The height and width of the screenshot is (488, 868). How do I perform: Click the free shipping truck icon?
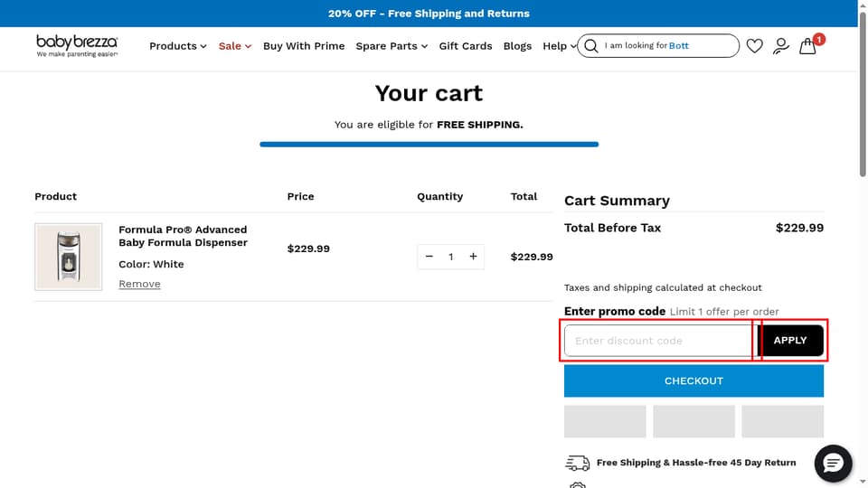pos(577,463)
